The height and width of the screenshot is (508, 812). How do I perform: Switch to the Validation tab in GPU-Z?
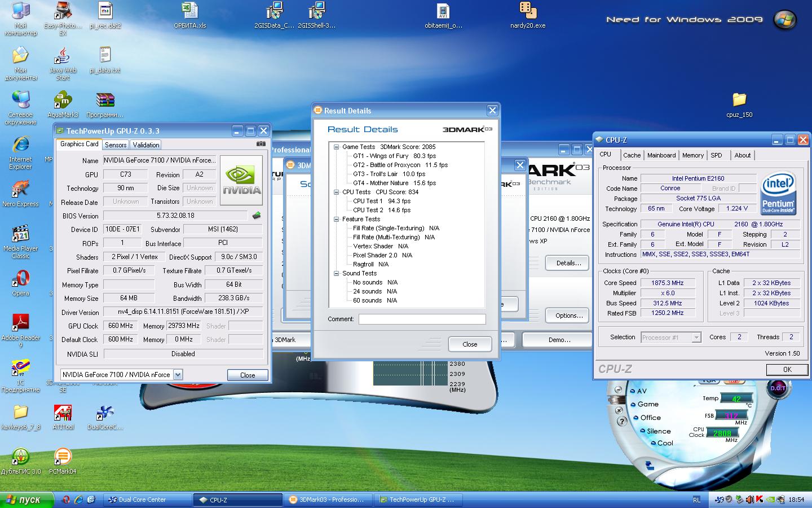(146, 145)
